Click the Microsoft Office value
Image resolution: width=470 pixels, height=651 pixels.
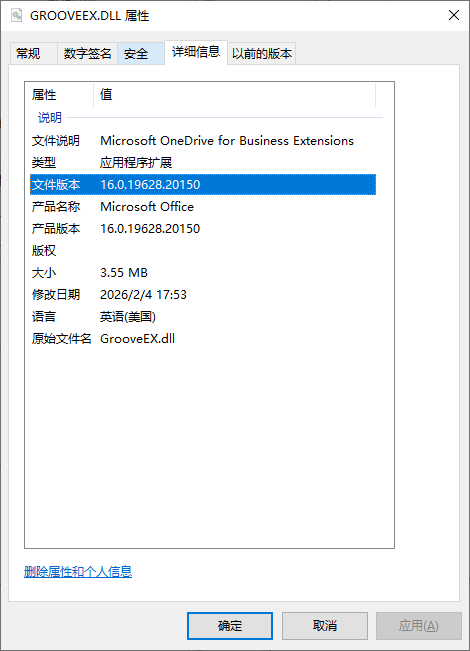(147, 207)
